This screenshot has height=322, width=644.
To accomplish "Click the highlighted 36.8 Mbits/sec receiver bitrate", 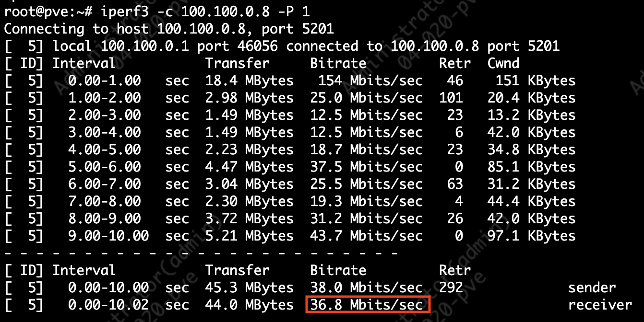I will point(368,305).
